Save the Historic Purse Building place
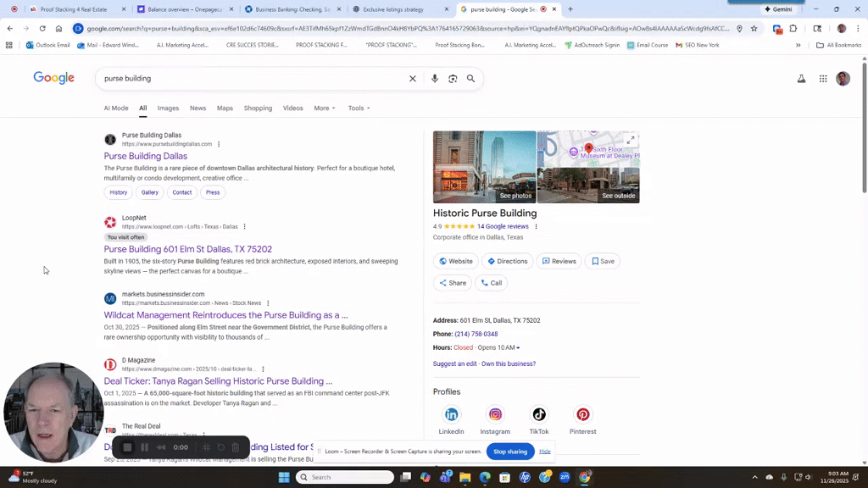 click(603, 261)
